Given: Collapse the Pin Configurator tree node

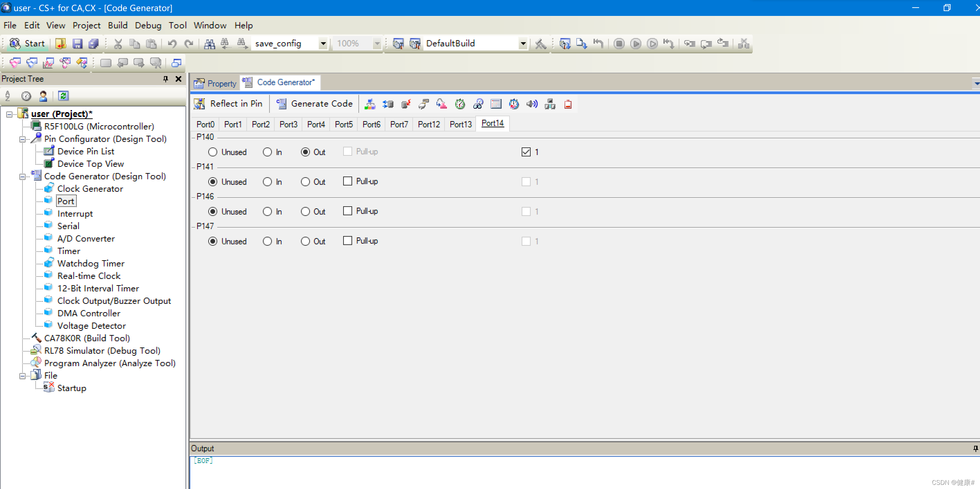Looking at the screenshot, I should (22, 139).
